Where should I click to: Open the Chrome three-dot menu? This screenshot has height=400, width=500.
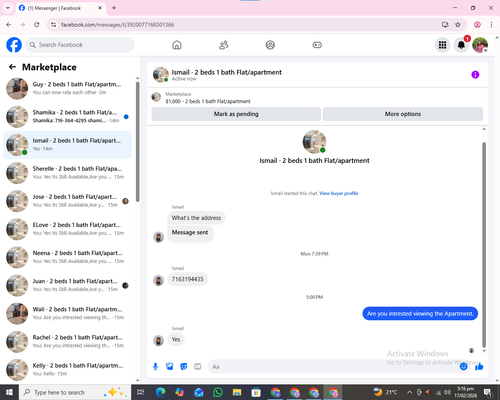click(491, 25)
